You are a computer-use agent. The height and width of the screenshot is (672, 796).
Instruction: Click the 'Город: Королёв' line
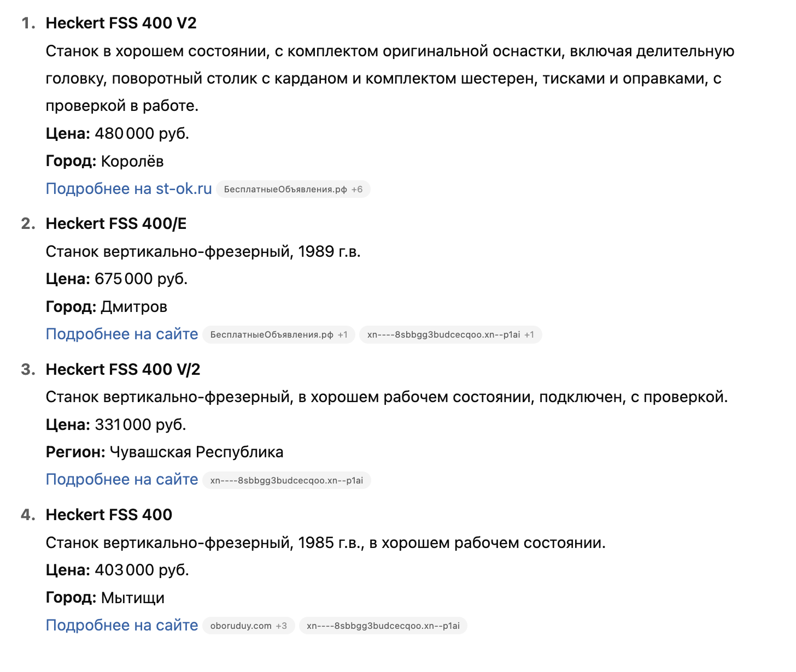point(104,161)
